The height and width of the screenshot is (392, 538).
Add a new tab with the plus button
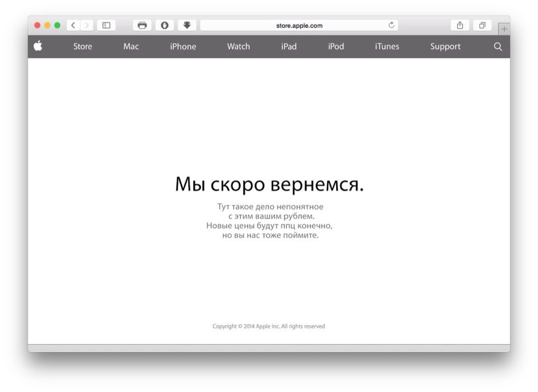click(x=504, y=29)
